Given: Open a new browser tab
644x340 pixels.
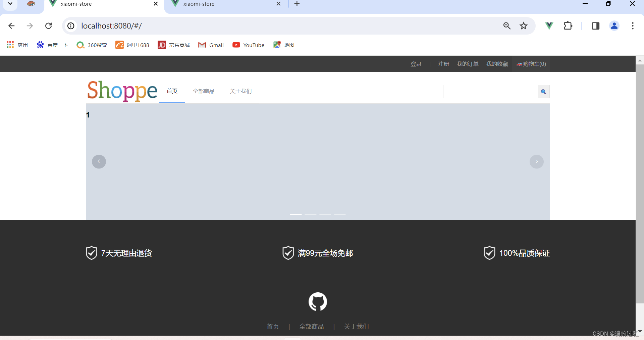Looking at the screenshot, I should pyautogui.click(x=297, y=4).
